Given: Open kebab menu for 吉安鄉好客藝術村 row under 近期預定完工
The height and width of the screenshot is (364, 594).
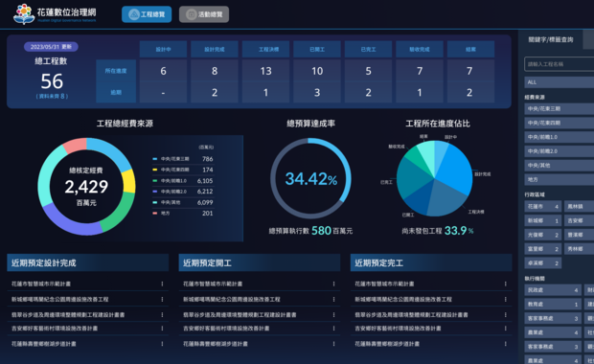Looking at the screenshot, I should pyautogui.click(x=505, y=329).
